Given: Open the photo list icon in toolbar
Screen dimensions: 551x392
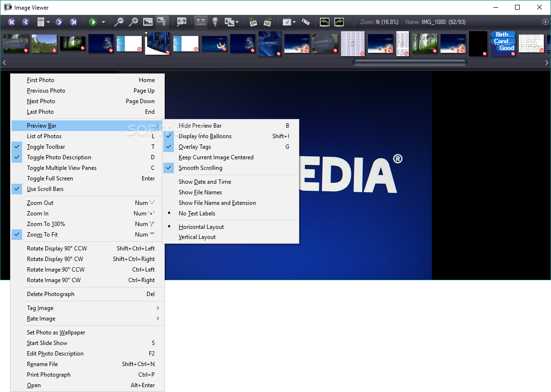Looking at the screenshot, I should pyautogui.click(x=41, y=22).
